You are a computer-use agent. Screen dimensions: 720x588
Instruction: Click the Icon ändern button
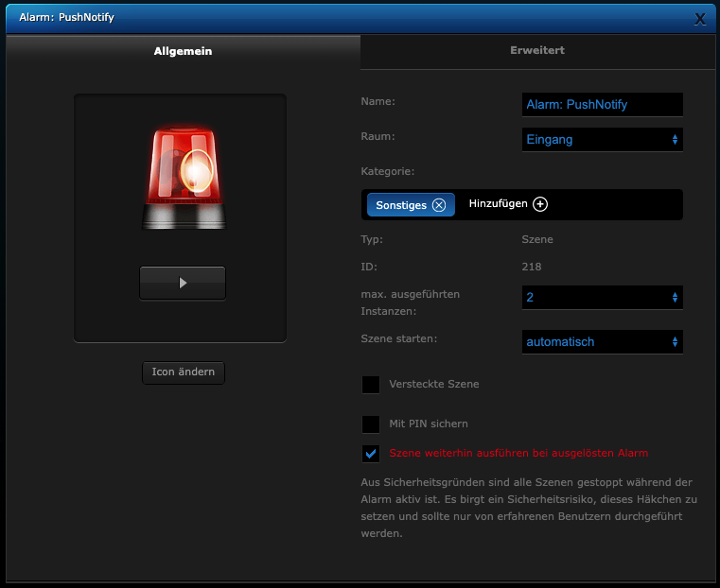click(184, 372)
